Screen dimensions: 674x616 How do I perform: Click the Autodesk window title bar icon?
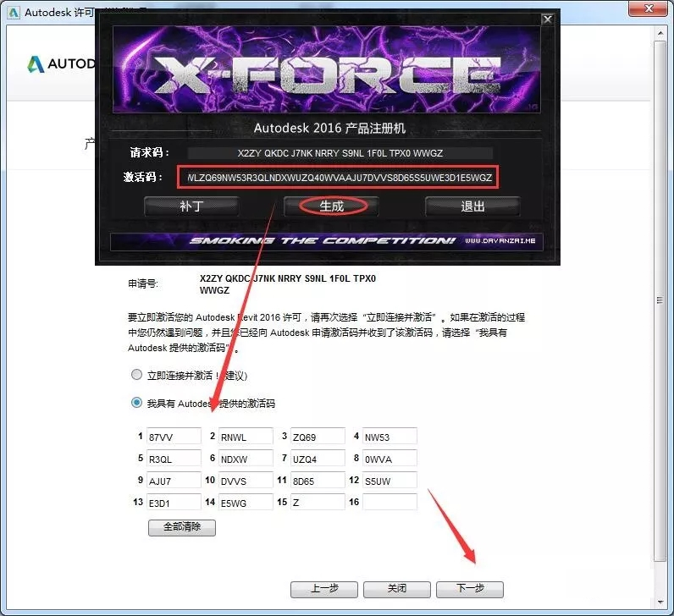14,13
